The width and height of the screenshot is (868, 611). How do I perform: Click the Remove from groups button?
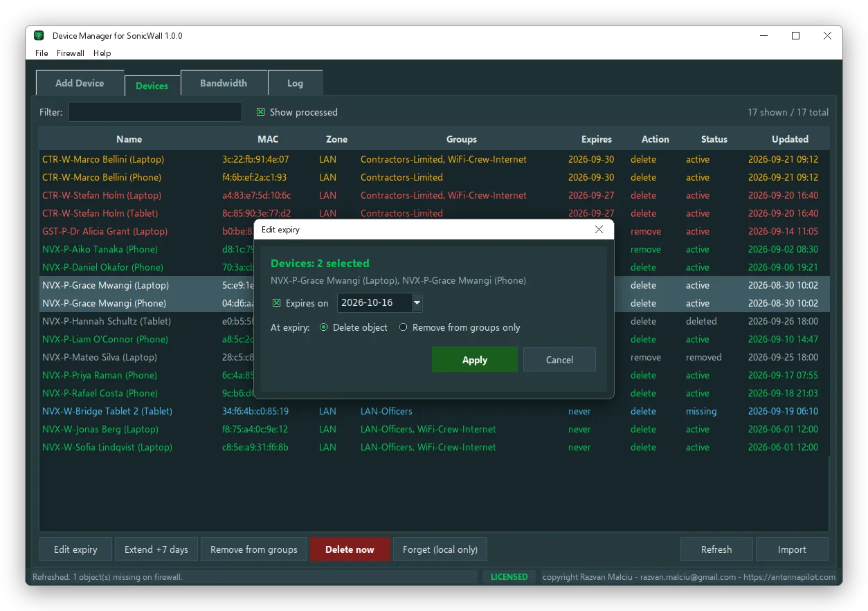254,549
